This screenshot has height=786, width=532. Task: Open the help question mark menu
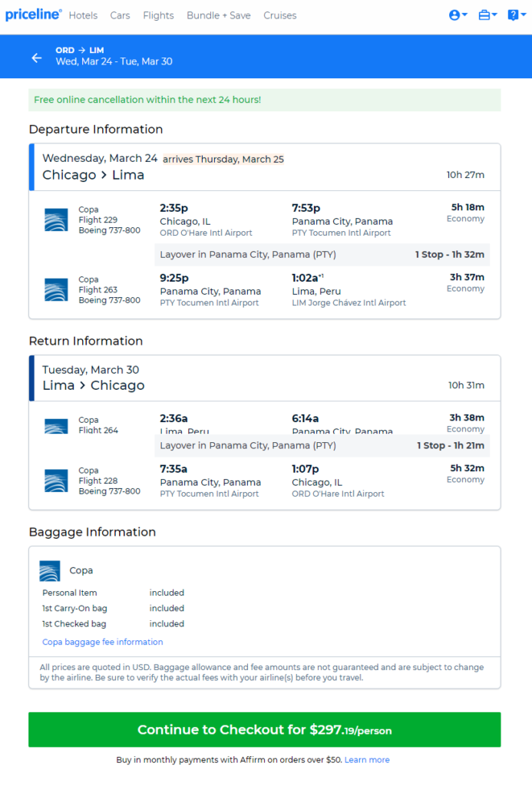517,15
